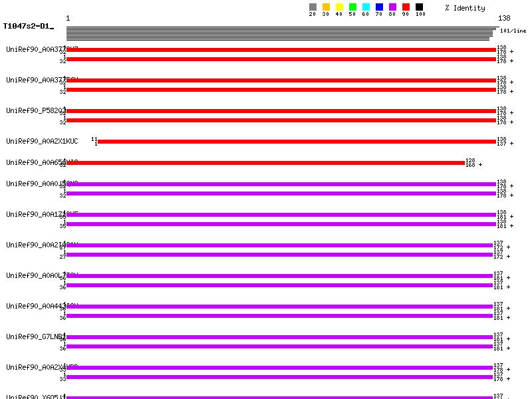Click the black query sequence bar
The height and width of the screenshot is (399, 532).
(x=281, y=33)
